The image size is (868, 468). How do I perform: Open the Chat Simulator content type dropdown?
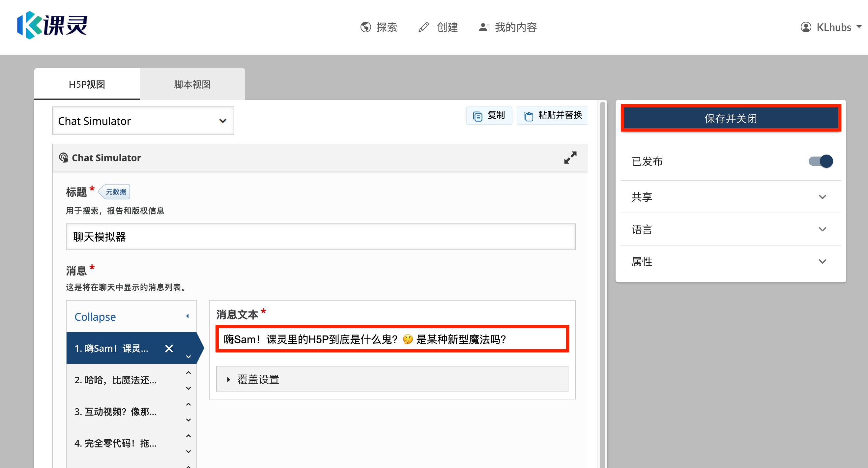tap(222, 121)
